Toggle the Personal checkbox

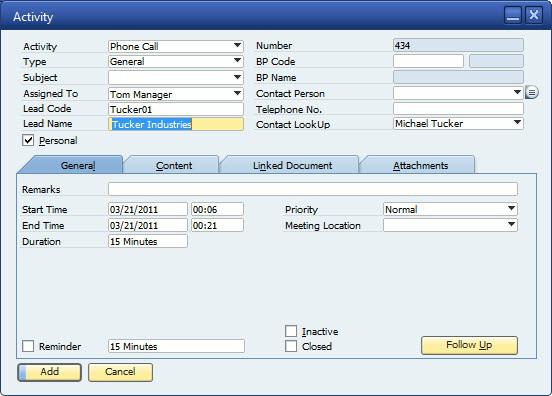click(28, 140)
